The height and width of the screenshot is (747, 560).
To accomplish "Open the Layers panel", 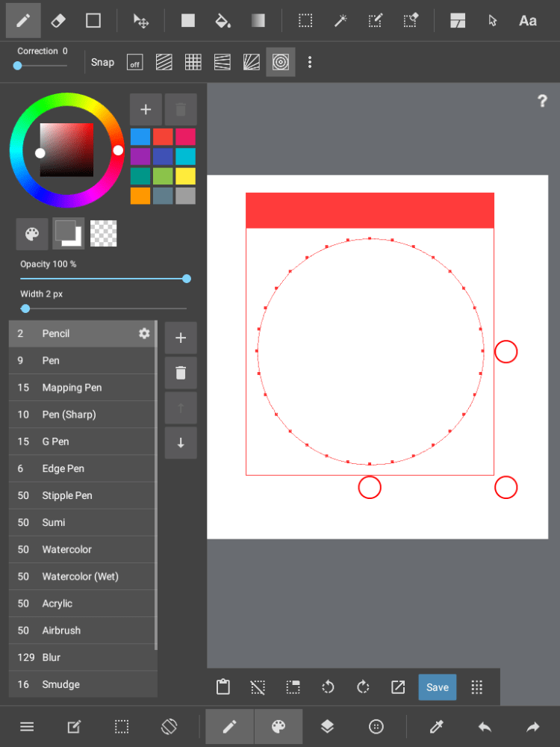I will point(327,727).
